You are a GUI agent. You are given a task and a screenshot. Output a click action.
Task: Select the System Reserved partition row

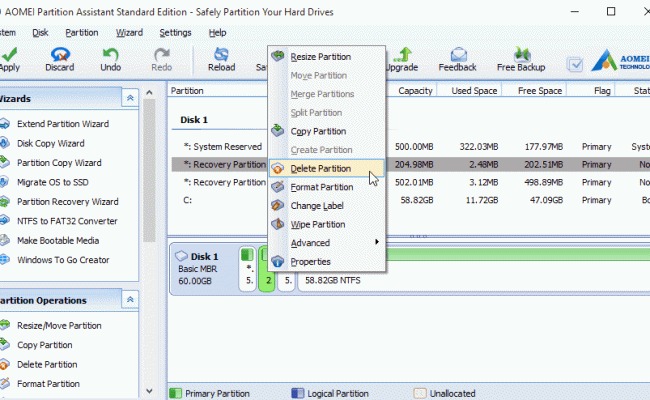point(411,146)
